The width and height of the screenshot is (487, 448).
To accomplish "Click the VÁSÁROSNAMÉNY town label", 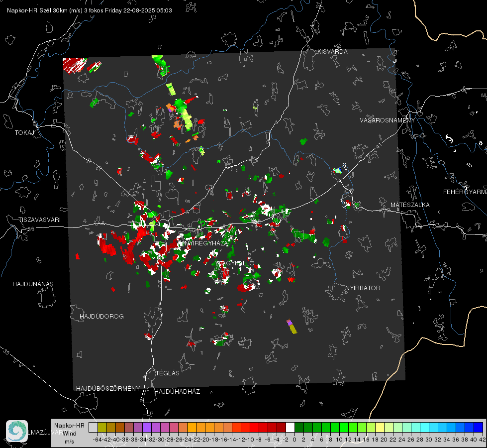I will 388,120.
